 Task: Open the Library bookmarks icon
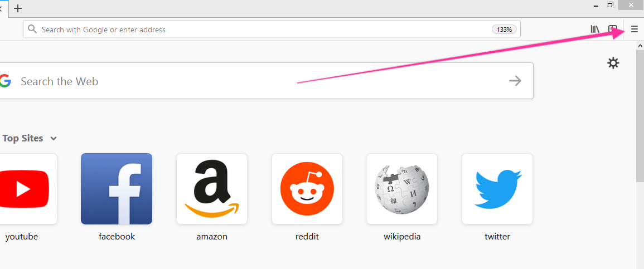(595, 29)
